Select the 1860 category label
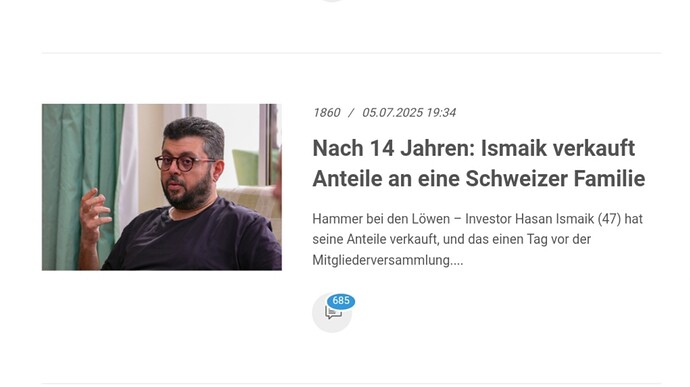 (x=327, y=113)
